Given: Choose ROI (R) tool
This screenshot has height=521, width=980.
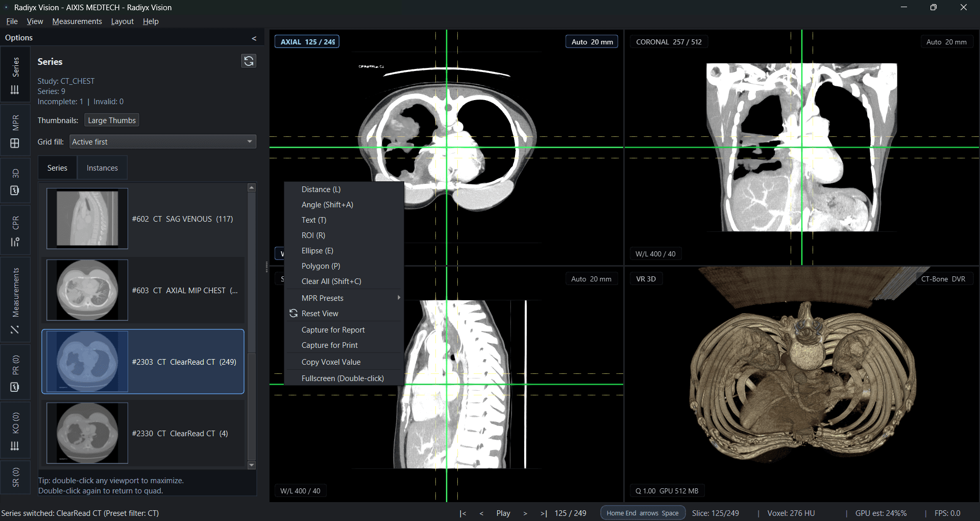Looking at the screenshot, I should 344,235.
